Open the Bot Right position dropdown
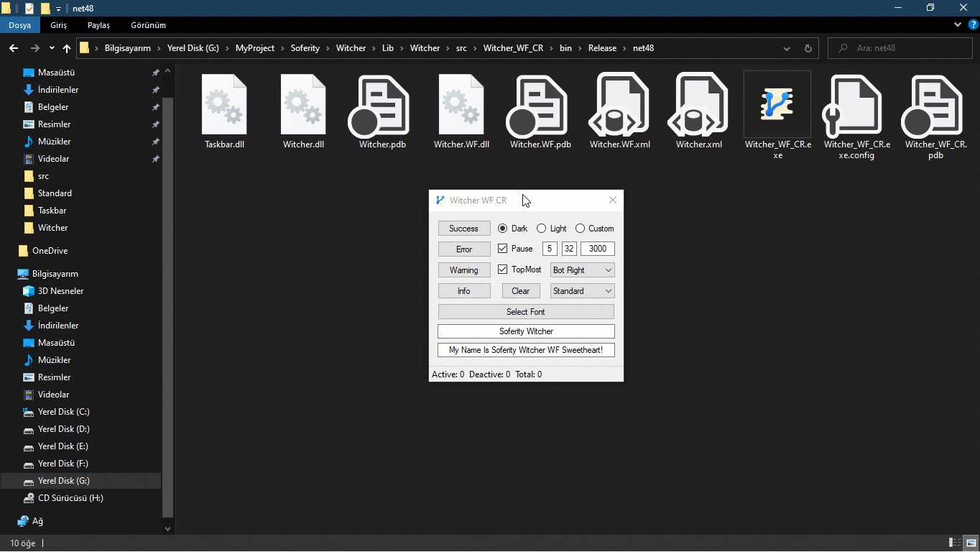Image resolution: width=980 pixels, height=552 pixels. coord(583,270)
